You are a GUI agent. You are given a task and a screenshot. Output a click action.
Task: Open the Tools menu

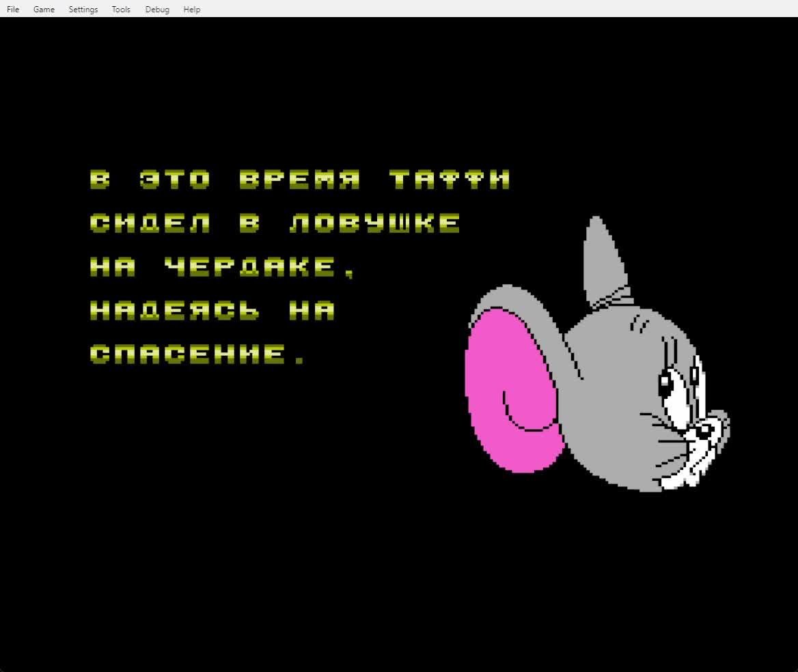pos(121,9)
